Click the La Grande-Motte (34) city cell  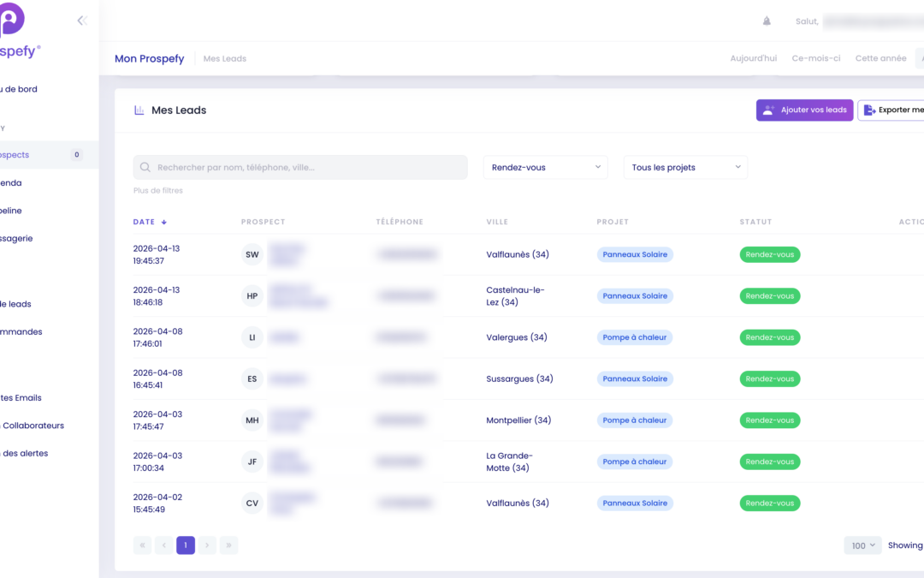[x=509, y=462]
